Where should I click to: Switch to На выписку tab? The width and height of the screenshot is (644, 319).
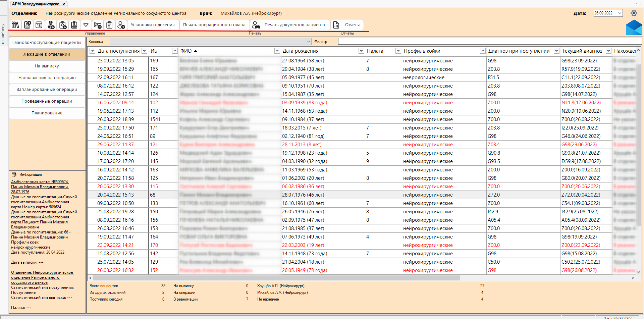pyautogui.click(x=47, y=66)
